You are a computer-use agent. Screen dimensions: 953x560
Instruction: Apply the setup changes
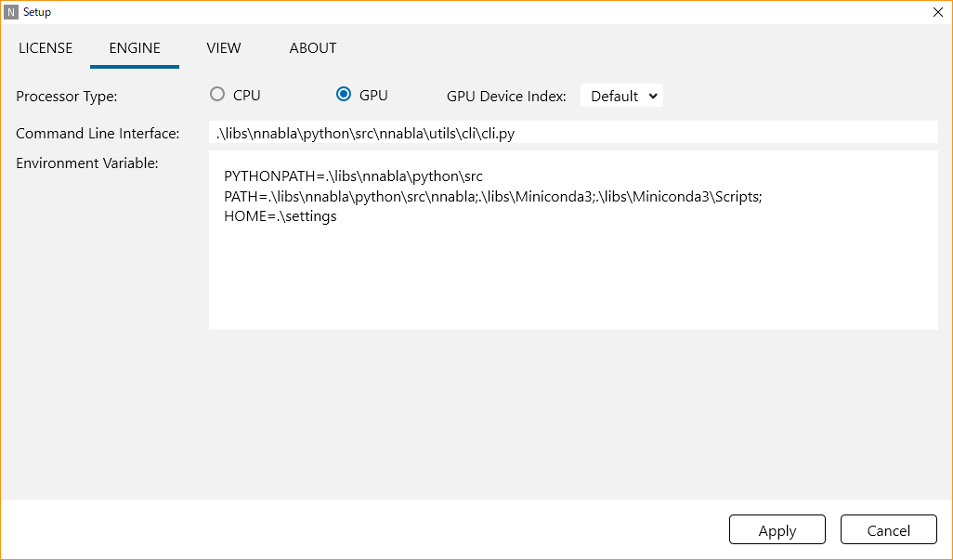(x=777, y=530)
